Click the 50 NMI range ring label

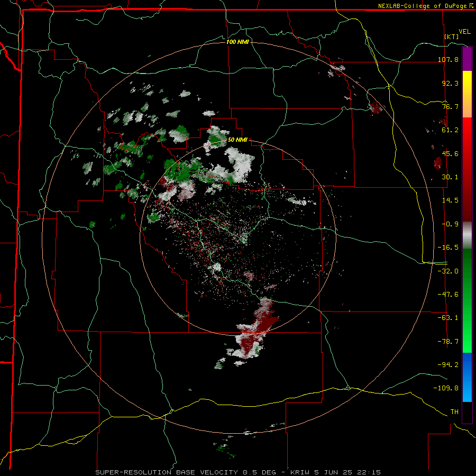click(x=237, y=140)
